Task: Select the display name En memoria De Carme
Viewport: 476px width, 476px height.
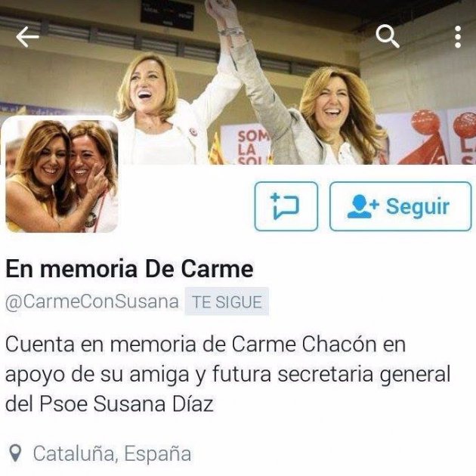Action: click(129, 269)
